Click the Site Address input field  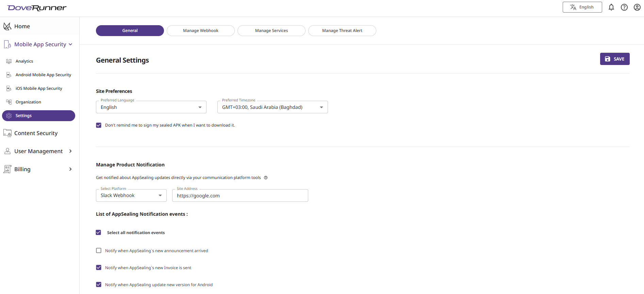240,196
